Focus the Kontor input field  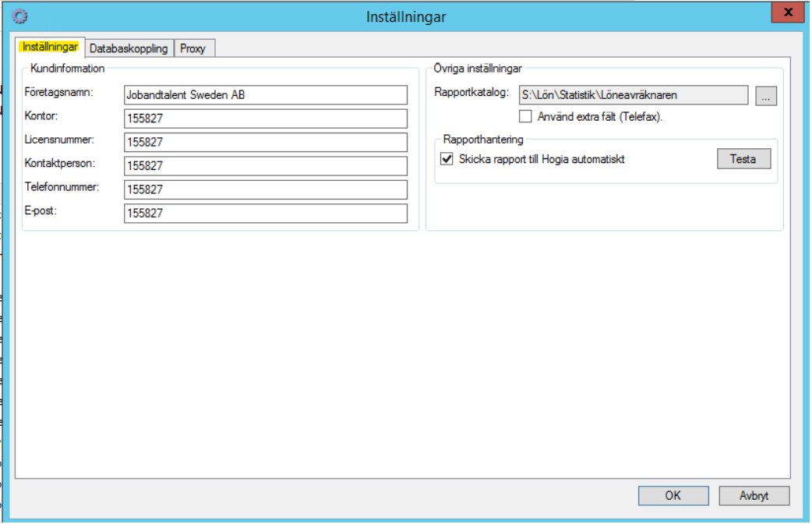pyautogui.click(x=265, y=119)
